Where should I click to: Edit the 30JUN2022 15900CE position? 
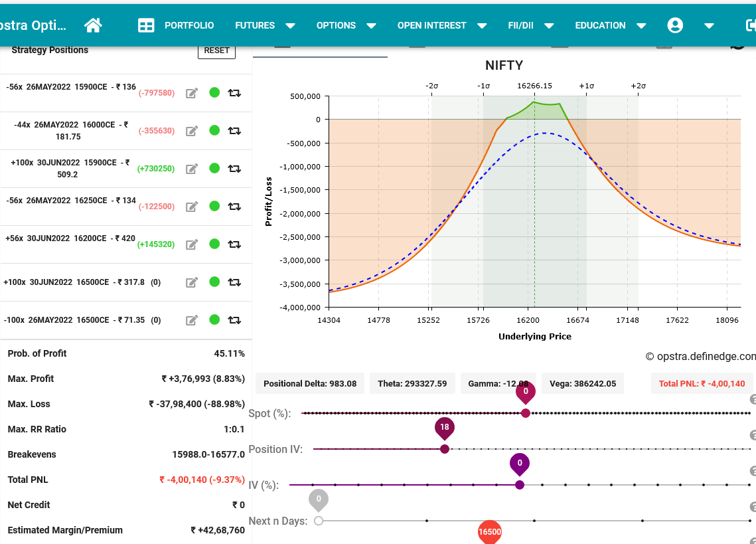[192, 169]
